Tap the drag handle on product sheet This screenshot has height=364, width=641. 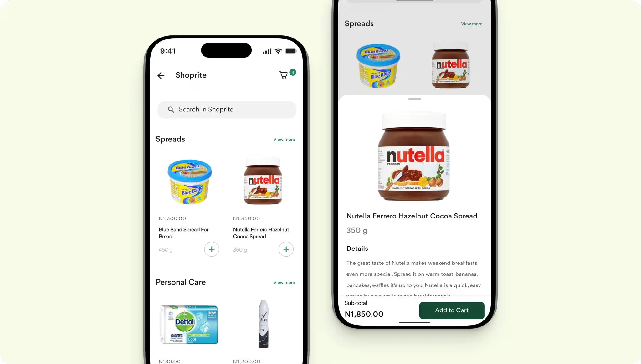pyautogui.click(x=414, y=99)
